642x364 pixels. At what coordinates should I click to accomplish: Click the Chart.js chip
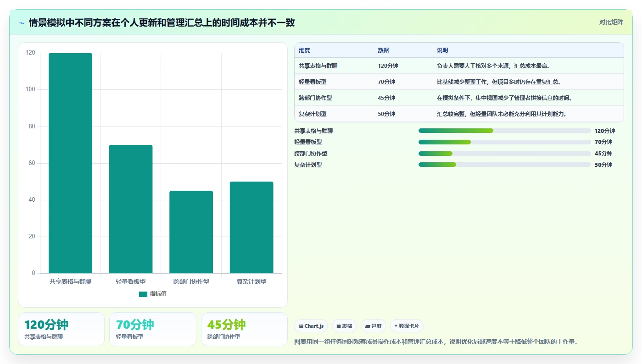tap(311, 326)
